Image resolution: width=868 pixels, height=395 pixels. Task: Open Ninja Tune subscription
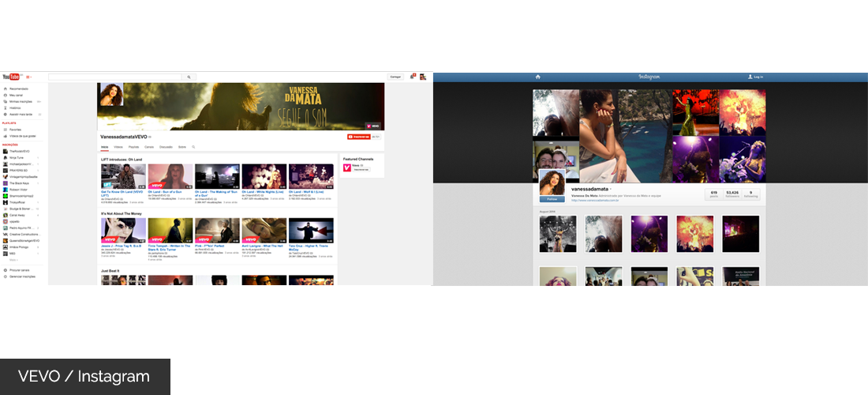[x=17, y=157]
